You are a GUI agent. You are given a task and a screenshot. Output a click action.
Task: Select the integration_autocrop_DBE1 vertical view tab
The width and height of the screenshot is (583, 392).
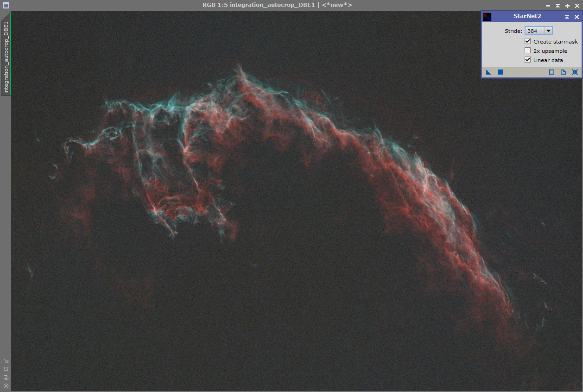[6, 55]
